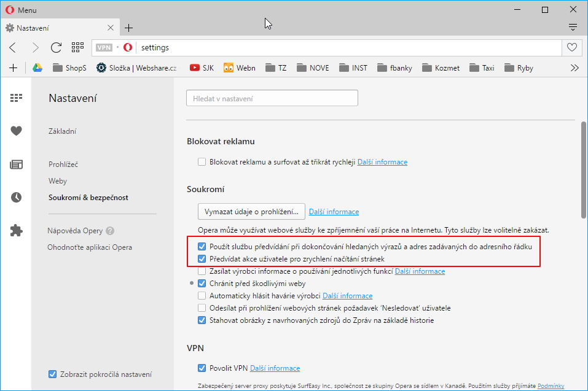
Task: Open Další informace link for usage info
Action: point(420,271)
